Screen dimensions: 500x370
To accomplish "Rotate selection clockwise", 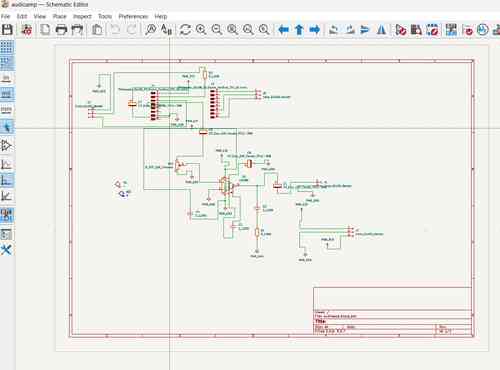I will pyautogui.click(x=350, y=30).
